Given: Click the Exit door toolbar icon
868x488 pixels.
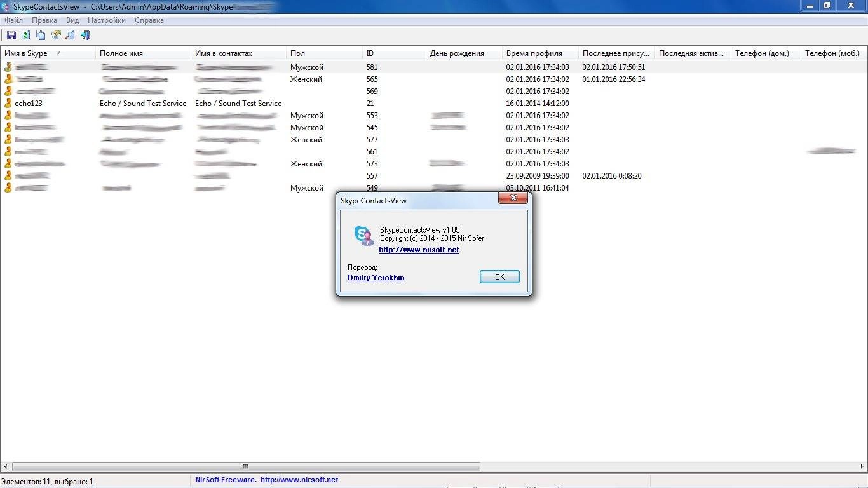Looking at the screenshot, I should 85,36.
